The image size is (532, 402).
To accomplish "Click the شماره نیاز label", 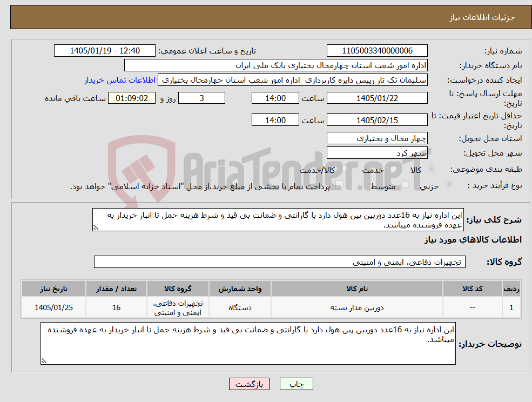I will pos(503,51).
